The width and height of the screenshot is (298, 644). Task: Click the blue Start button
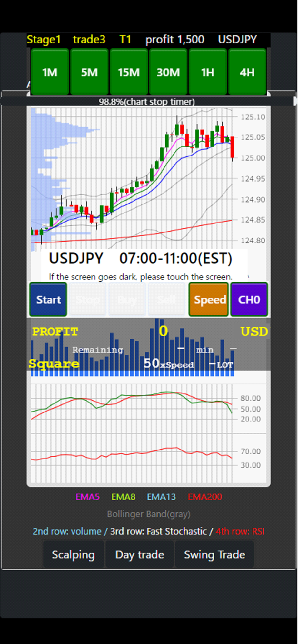[x=48, y=299]
